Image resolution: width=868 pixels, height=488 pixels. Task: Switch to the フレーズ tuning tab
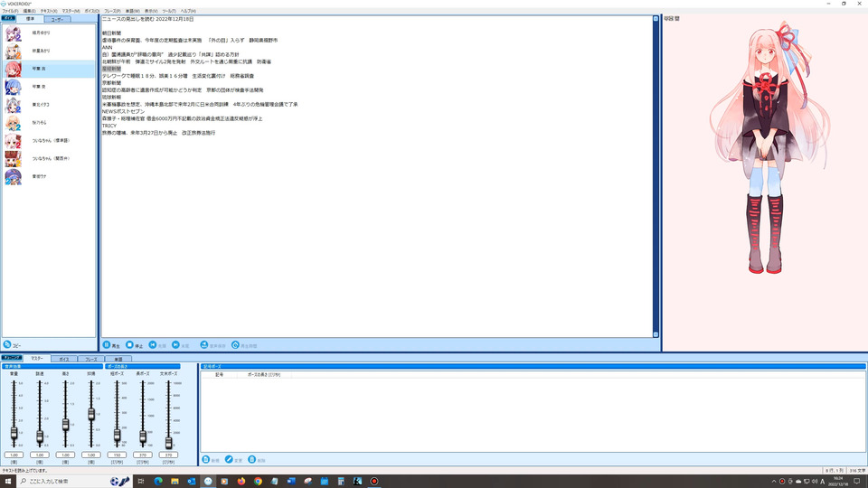pos(91,359)
